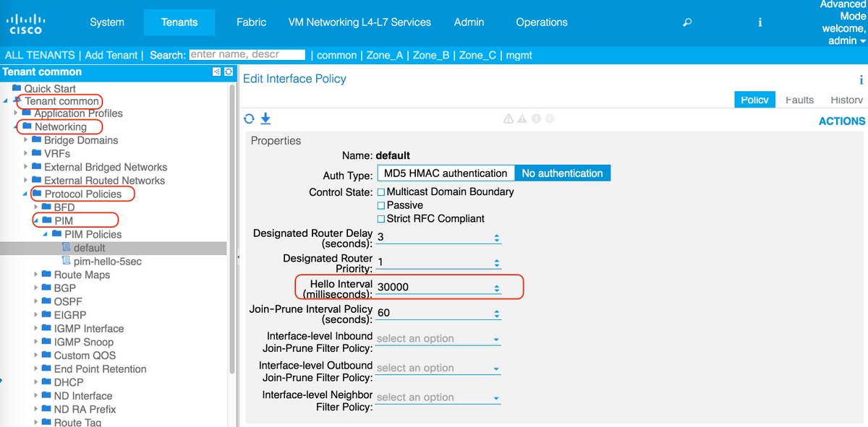Click the tenant search input field
Viewport: 868px width, 427px height.
click(x=247, y=54)
